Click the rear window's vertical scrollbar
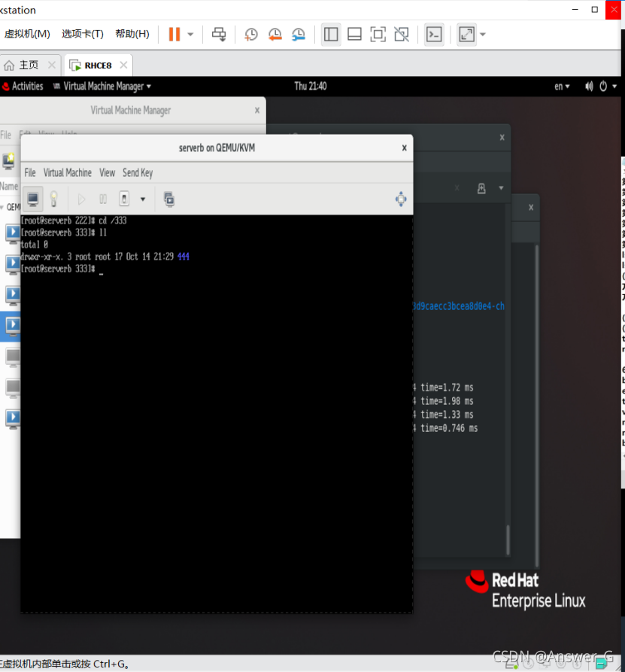Screen dimensions: 625x672 [537, 405]
